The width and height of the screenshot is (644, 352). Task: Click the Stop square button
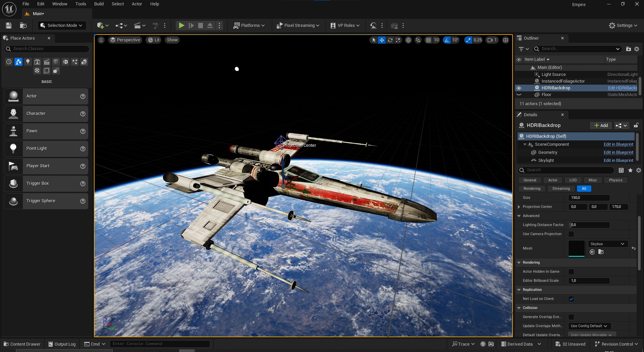(x=201, y=26)
